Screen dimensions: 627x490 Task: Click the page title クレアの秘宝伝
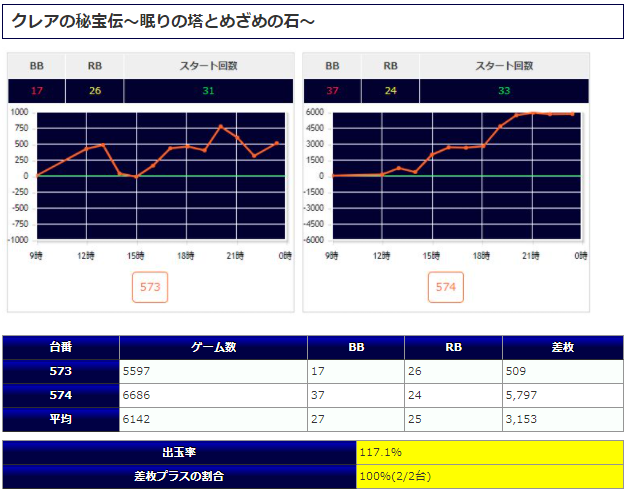coord(164,21)
